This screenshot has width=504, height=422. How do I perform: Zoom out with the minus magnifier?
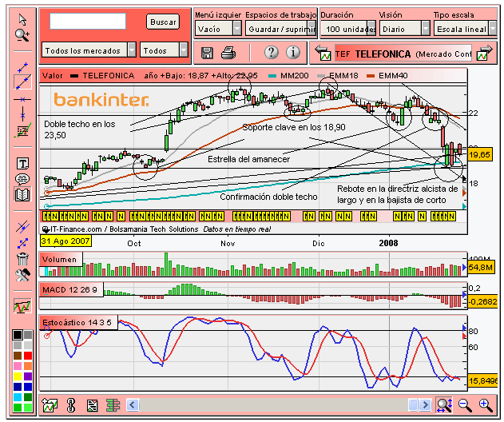[x=465, y=405]
